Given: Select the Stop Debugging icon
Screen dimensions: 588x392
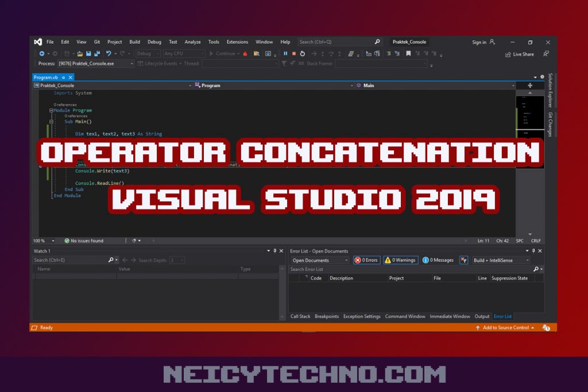Looking at the screenshot, I should click(x=294, y=53).
